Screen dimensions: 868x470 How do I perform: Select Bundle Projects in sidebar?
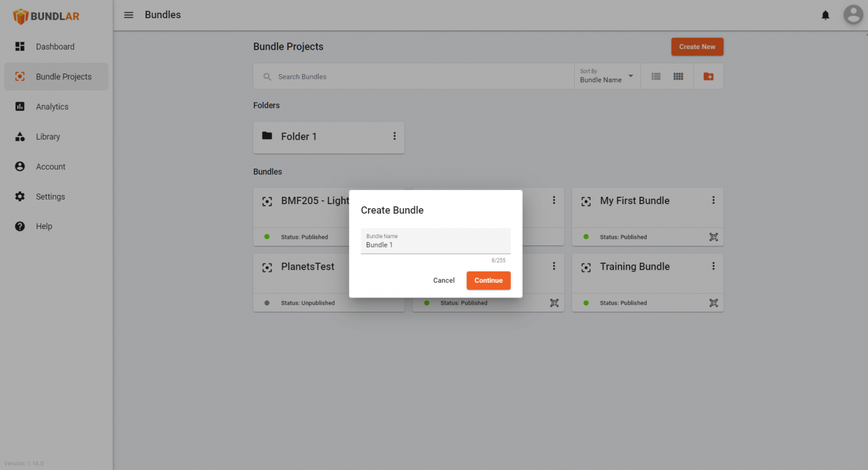[56, 77]
